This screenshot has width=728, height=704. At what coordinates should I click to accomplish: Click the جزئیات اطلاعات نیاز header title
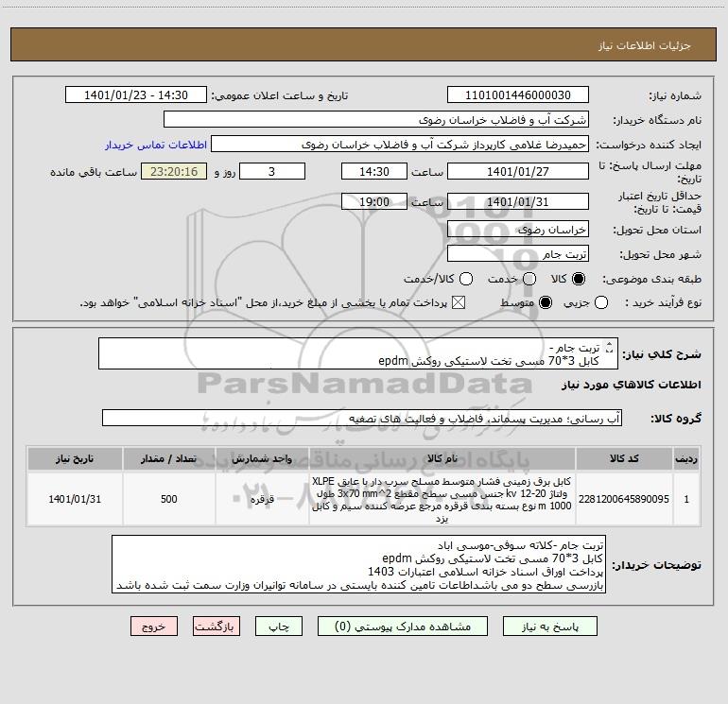pos(645,45)
